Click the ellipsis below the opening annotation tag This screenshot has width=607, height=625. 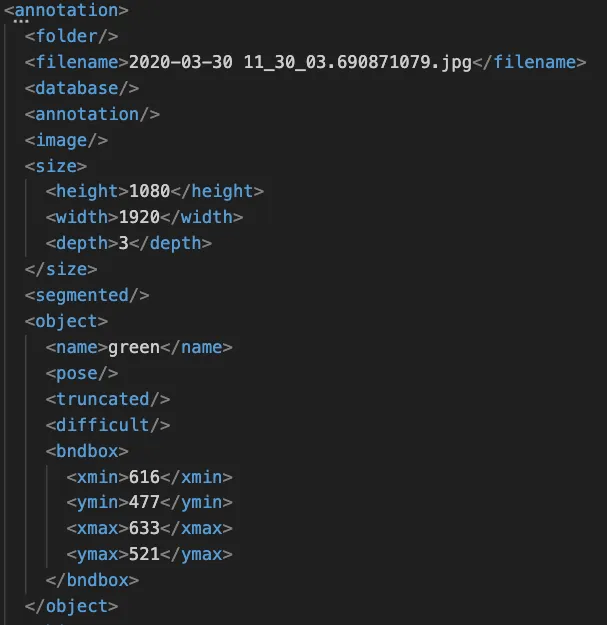click(x=21, y=21)
